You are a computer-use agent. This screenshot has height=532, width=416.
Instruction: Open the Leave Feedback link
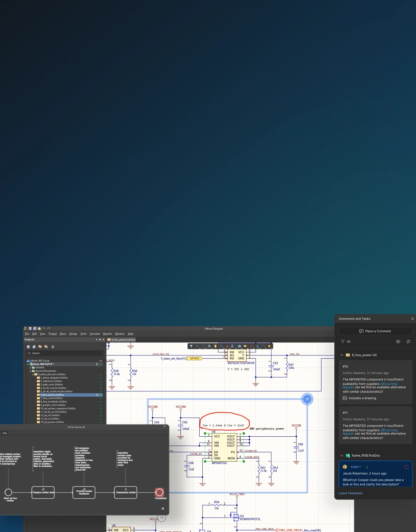point(350,493)
